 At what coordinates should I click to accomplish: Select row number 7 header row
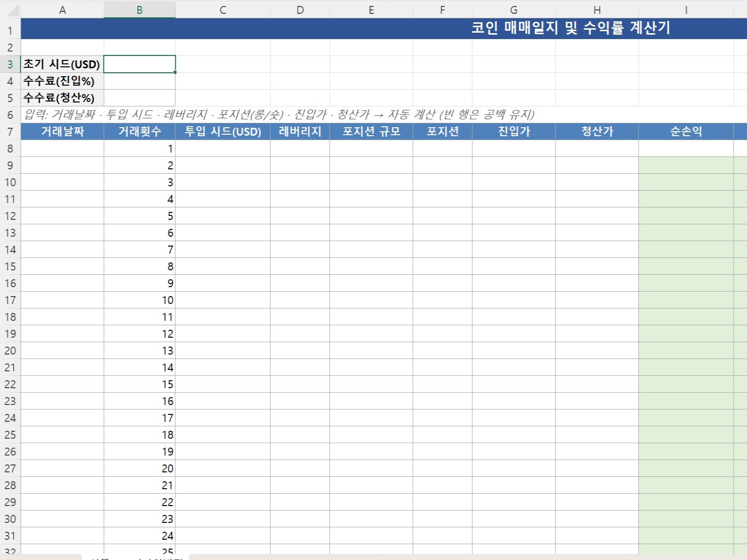point(10,132)
